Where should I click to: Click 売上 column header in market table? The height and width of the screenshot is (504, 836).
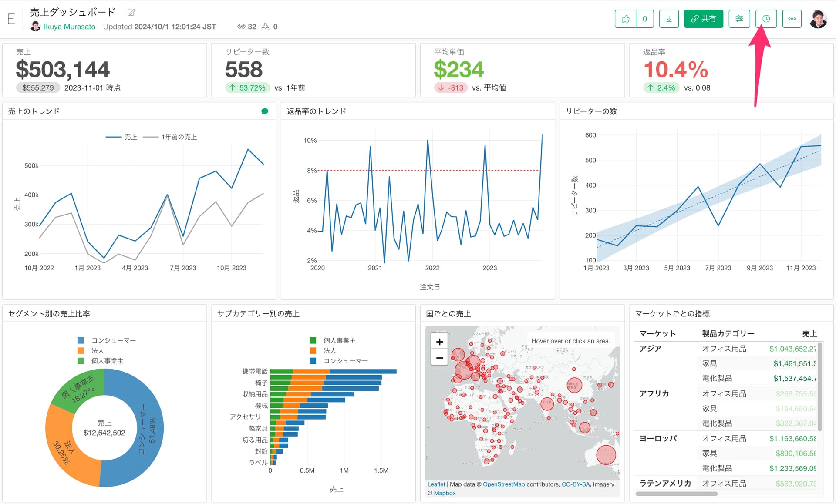[x=809, y=333]
